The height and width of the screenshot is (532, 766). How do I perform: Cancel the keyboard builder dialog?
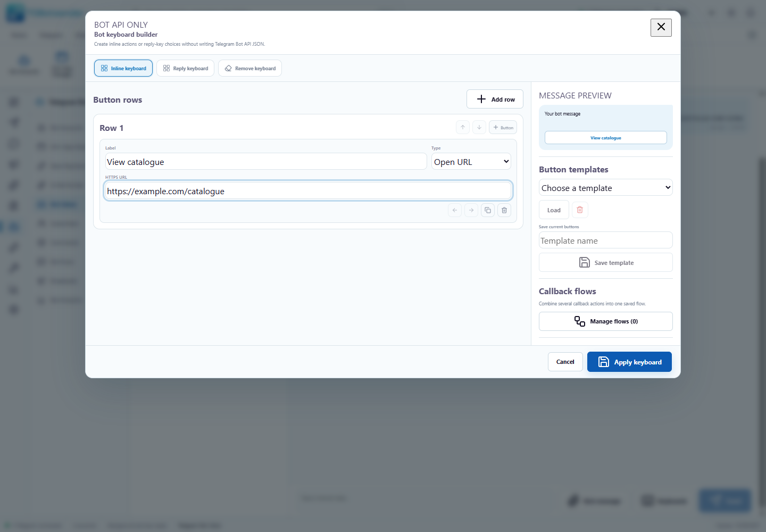[x=565, y=362]
